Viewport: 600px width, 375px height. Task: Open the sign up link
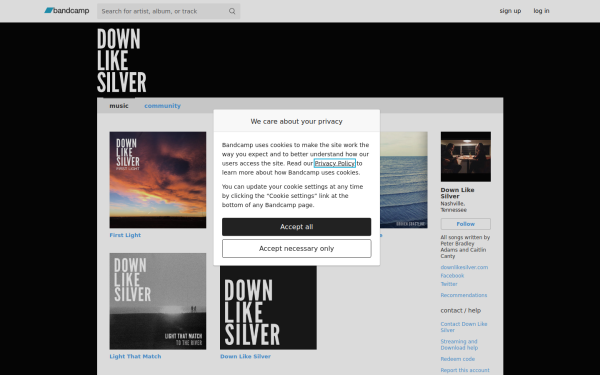(x=510, y=11)
